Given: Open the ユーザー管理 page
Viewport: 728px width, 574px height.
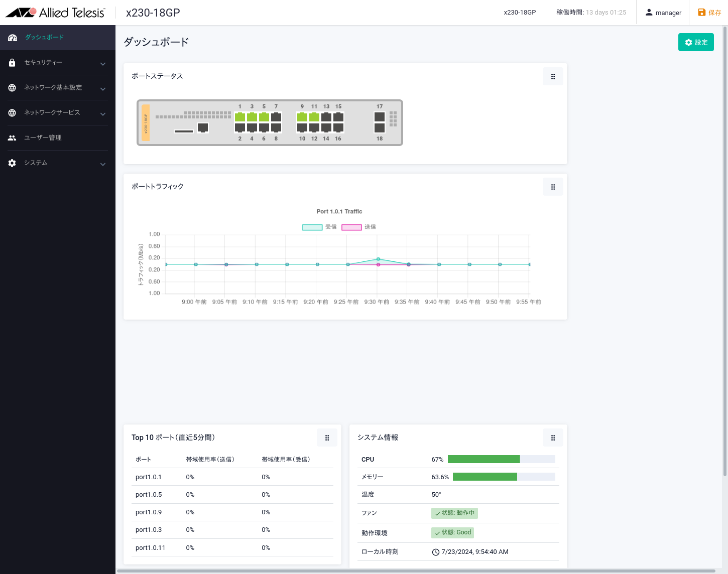Looking at the screenshot, I should 43,138.
